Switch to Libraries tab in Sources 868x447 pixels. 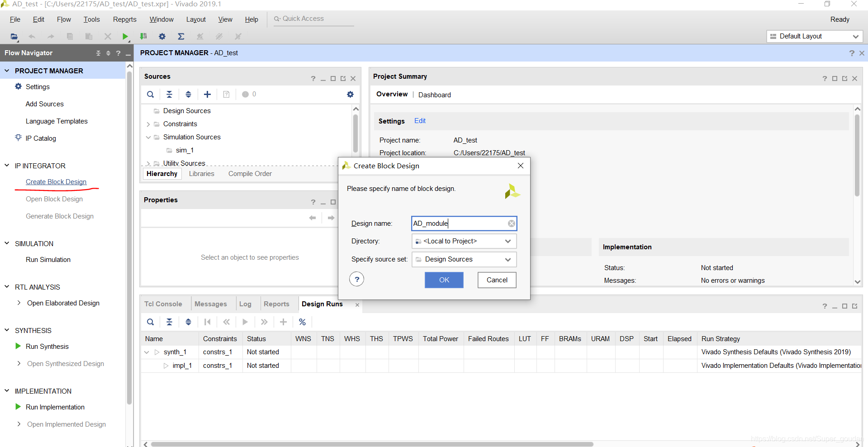click(201, 174)
